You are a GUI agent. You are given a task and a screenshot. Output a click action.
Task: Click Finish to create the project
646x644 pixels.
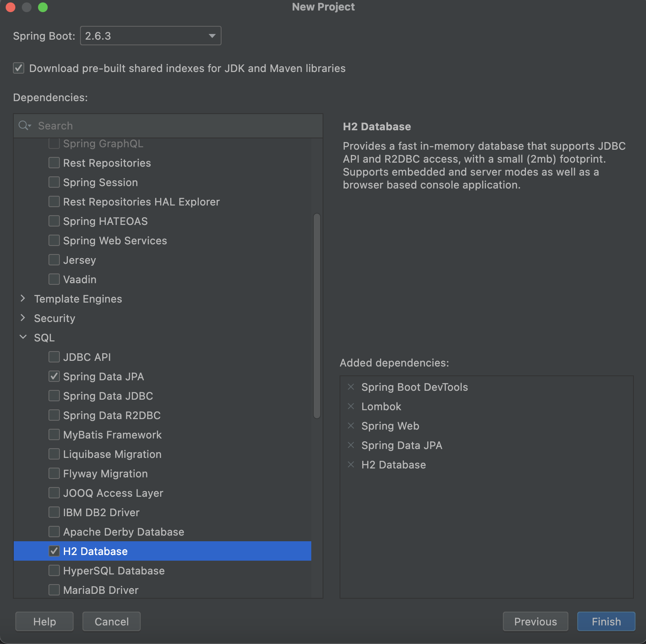pyautogui.click(x=606, y=621)
